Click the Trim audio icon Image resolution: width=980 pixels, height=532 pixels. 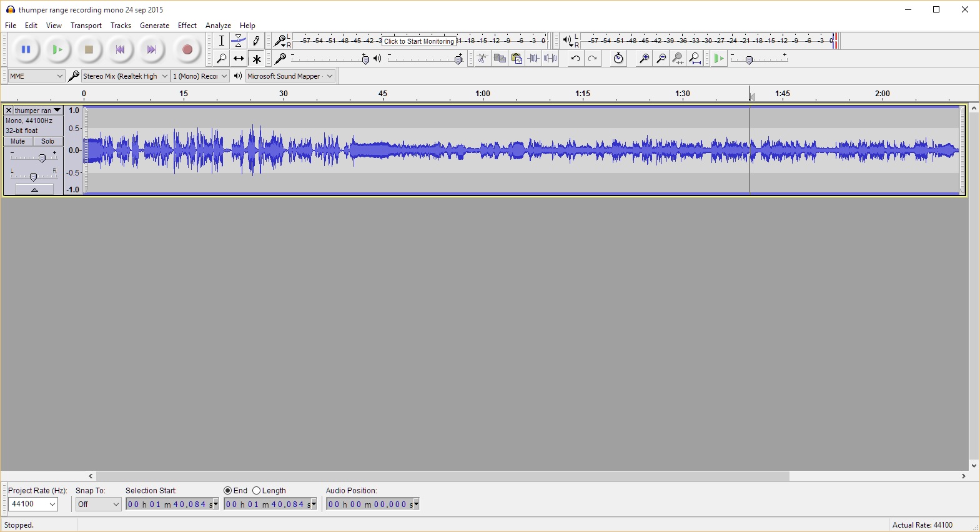533,59
